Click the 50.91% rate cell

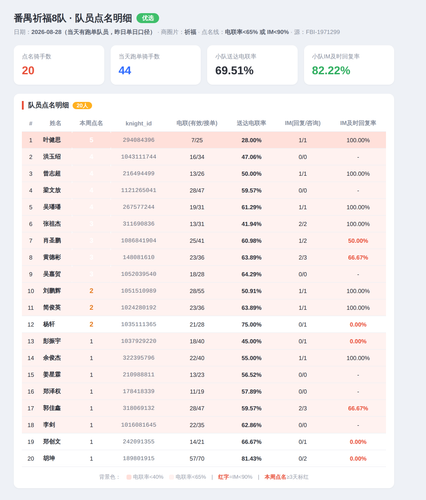(x=251, y=291)
